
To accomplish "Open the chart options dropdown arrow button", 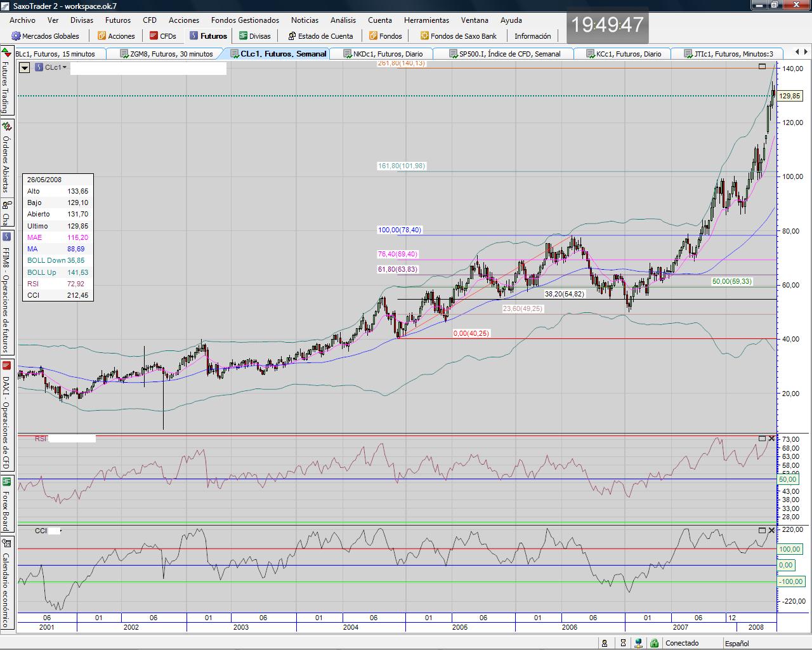I will 25,67.
